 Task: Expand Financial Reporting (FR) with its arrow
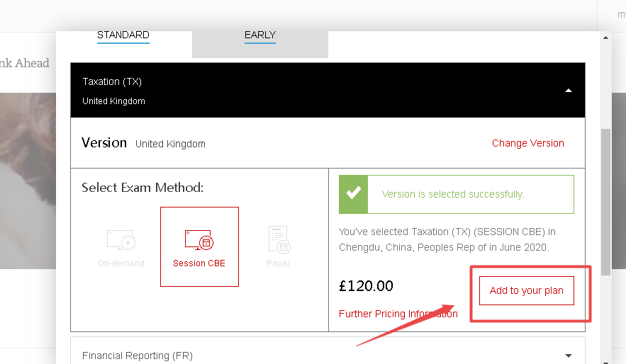569,356
